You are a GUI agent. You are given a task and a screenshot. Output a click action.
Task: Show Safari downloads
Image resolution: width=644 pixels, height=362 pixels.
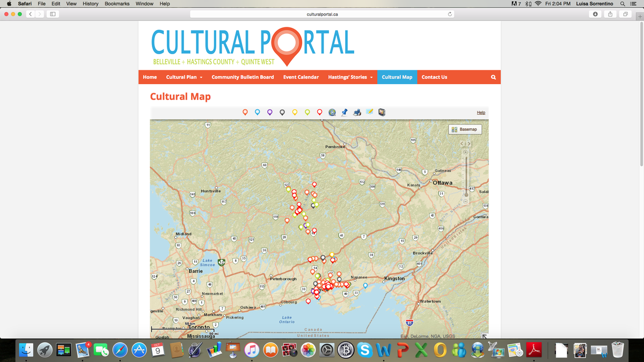(595, 14)
